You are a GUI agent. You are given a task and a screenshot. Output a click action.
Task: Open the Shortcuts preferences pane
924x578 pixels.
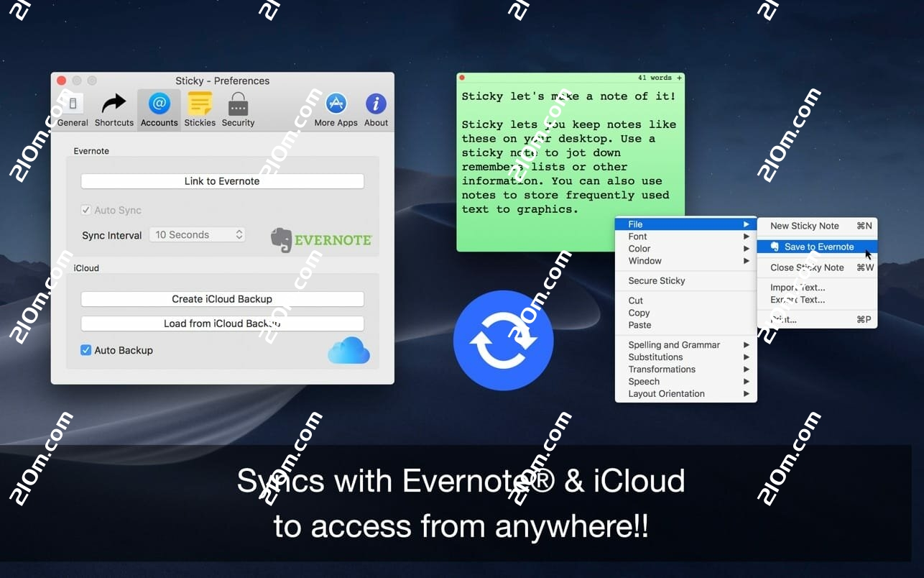pos(114,111)
